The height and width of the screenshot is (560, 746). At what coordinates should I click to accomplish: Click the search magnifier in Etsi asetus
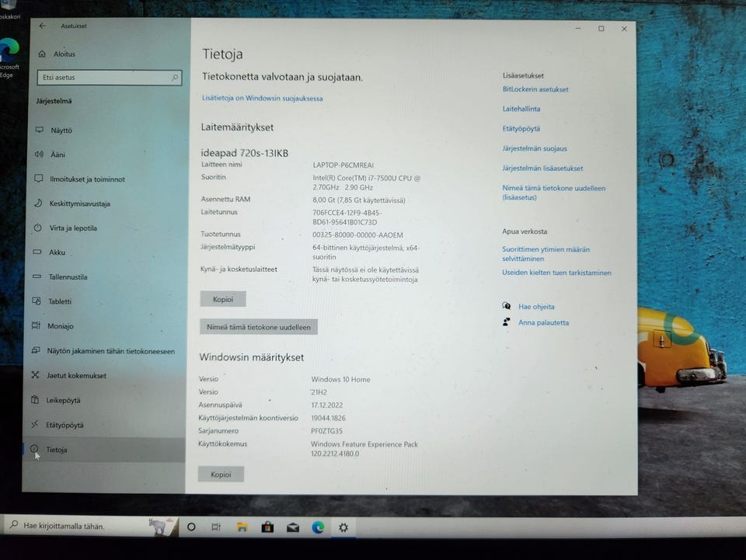click(175, 78)
